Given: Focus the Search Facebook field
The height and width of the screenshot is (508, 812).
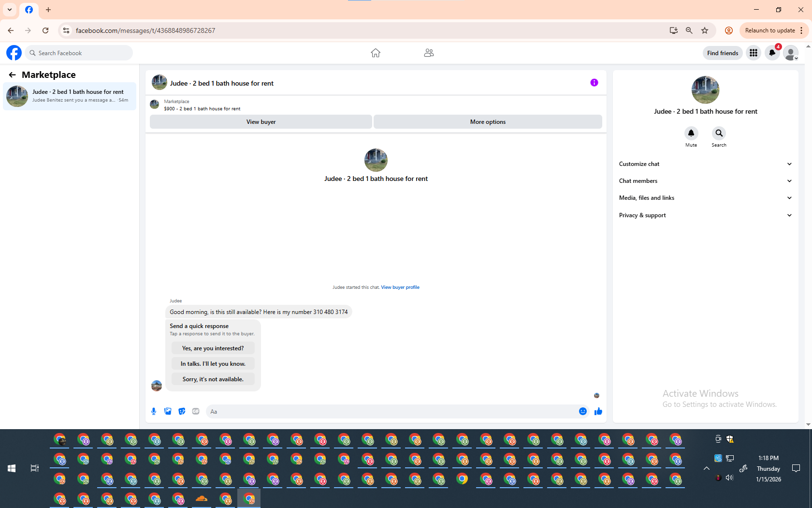Looking at the screenshot, I should 79,53.
